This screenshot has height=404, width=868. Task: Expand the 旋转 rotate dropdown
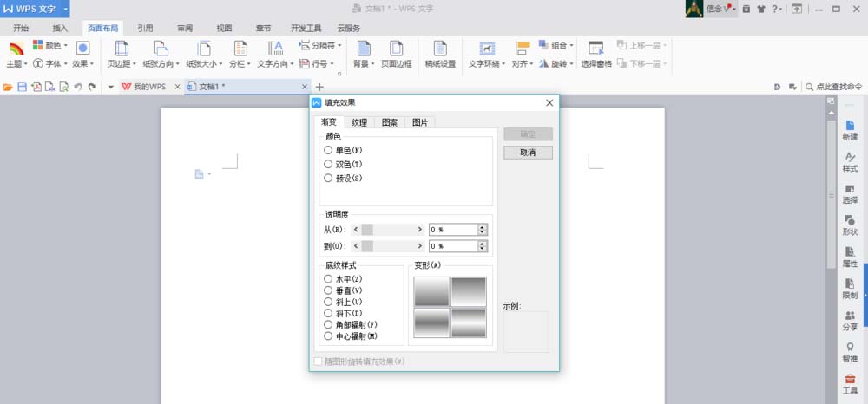click(x=571, y=64)
